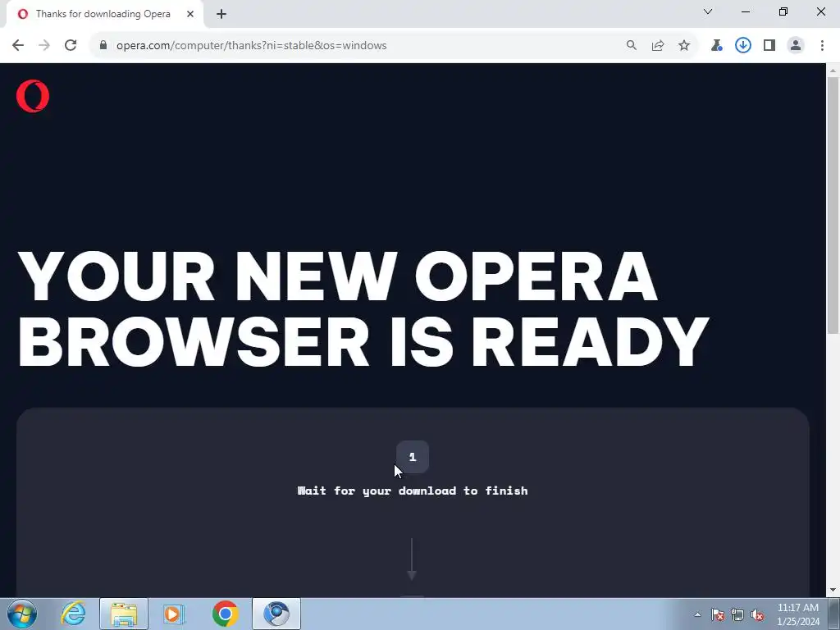Viewport: 840px width, 630px height.
Task: Open the Action Center flag icon
Action: (x=718, y=614)
